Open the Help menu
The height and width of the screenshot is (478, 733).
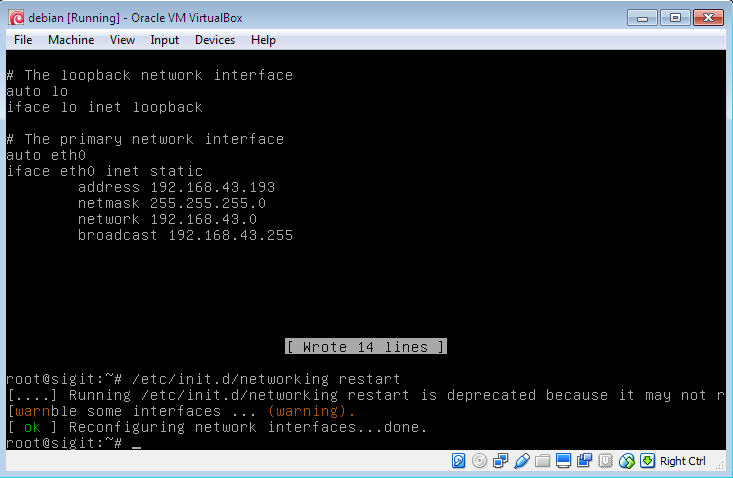click(x=263, y=40)
